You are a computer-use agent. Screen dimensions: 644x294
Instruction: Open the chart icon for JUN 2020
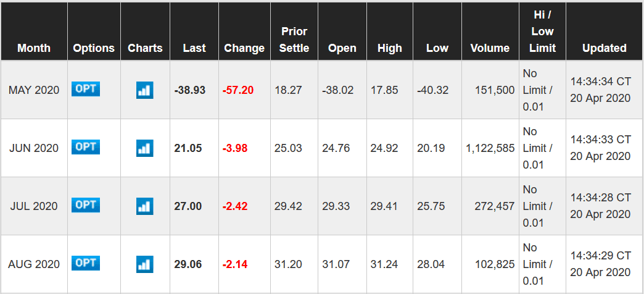coord(144,148)
